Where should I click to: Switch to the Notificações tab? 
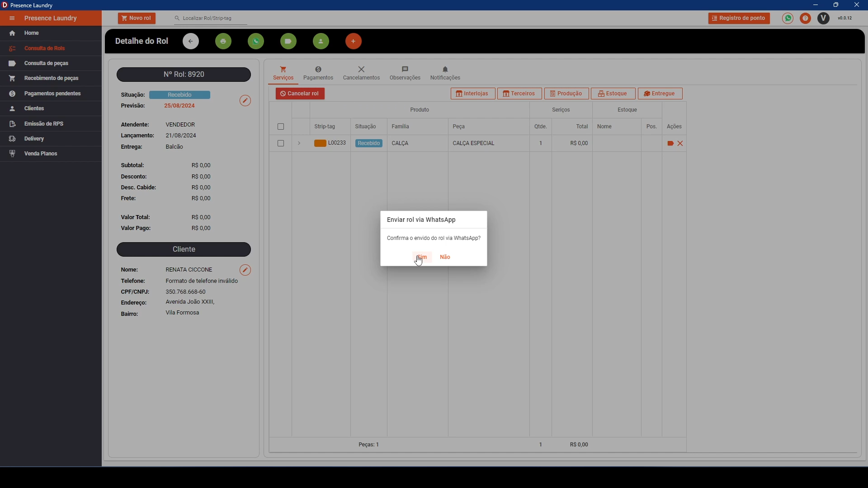click(x=445, y=73)
